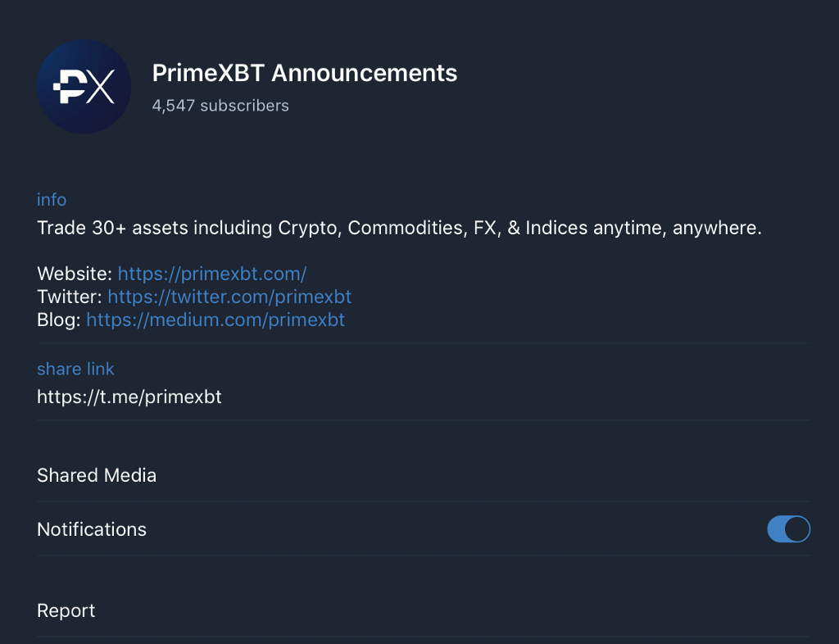The image size is (839, 644).
Task: Open the Medium blog link
Action: tap(215, 320)
